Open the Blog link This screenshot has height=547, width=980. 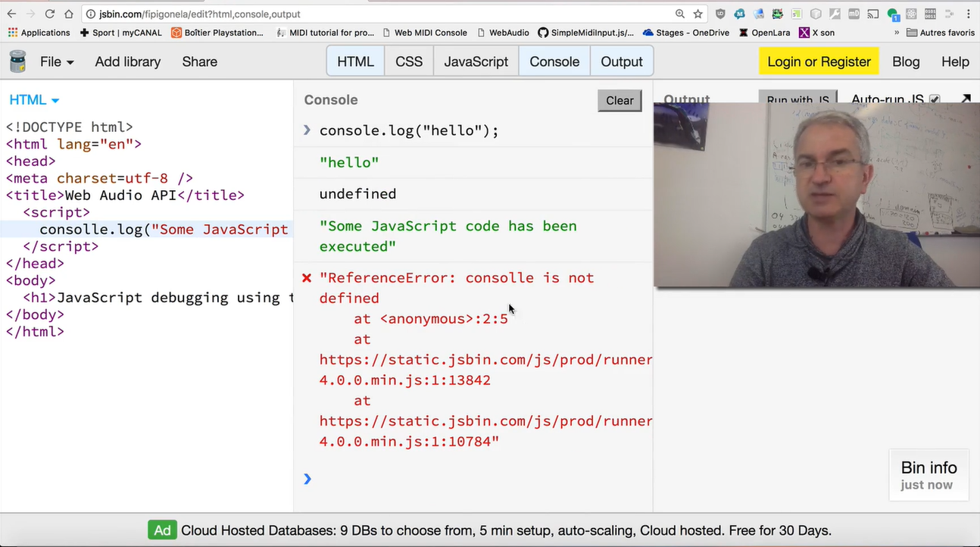point(906,62)
